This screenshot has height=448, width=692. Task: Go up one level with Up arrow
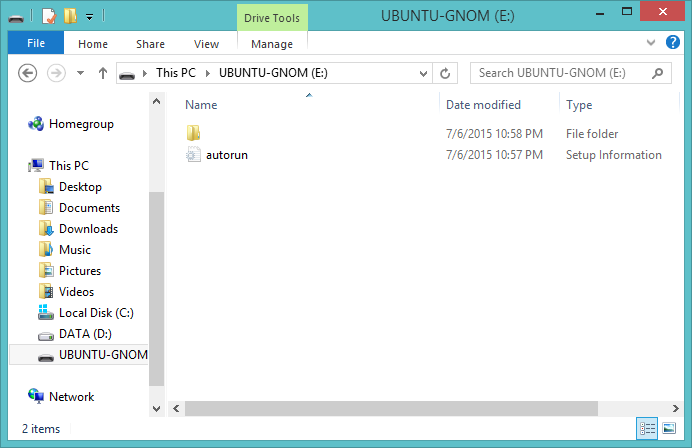click(x=103, y=73)
